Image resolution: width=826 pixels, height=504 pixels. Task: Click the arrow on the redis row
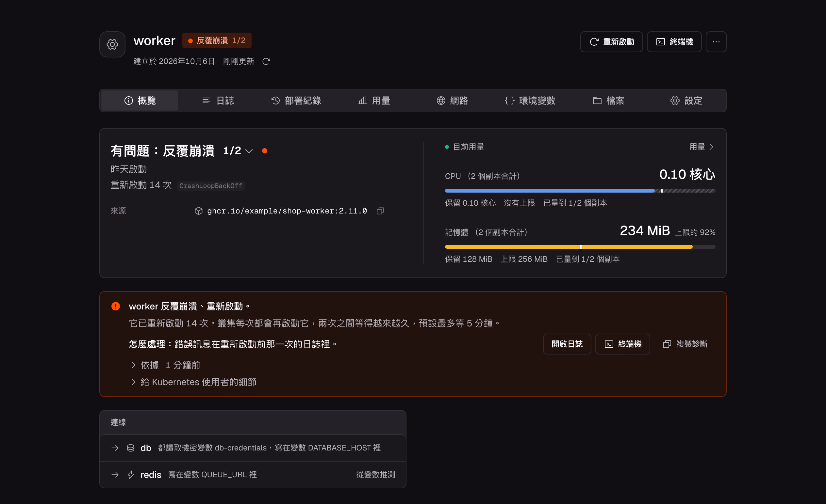pyautogui.click(x=115, y=475)
